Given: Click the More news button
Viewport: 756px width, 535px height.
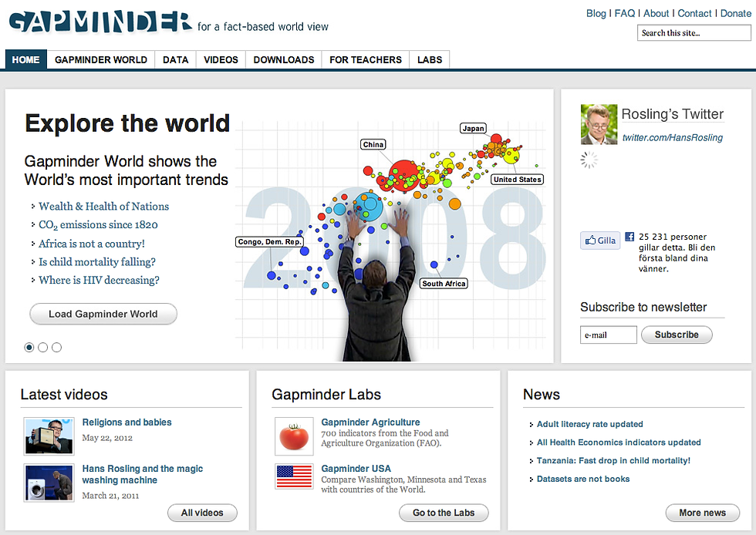Looking at the screenshot, I should (x=703, y=513).
